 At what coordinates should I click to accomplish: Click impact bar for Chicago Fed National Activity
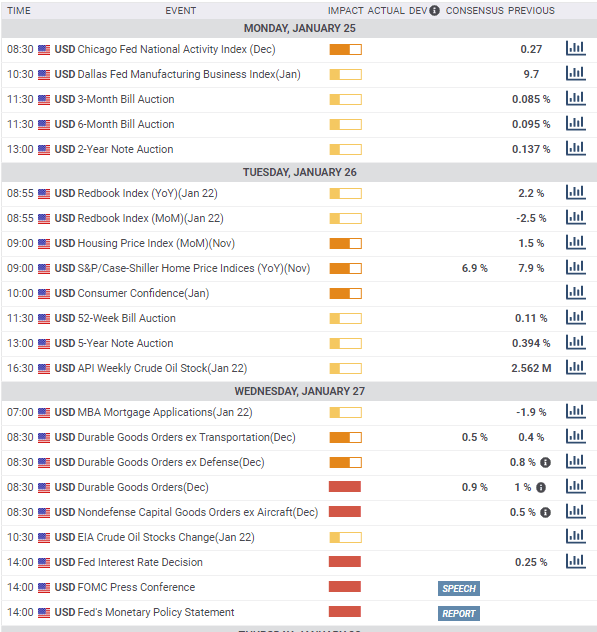click(345, 49)
